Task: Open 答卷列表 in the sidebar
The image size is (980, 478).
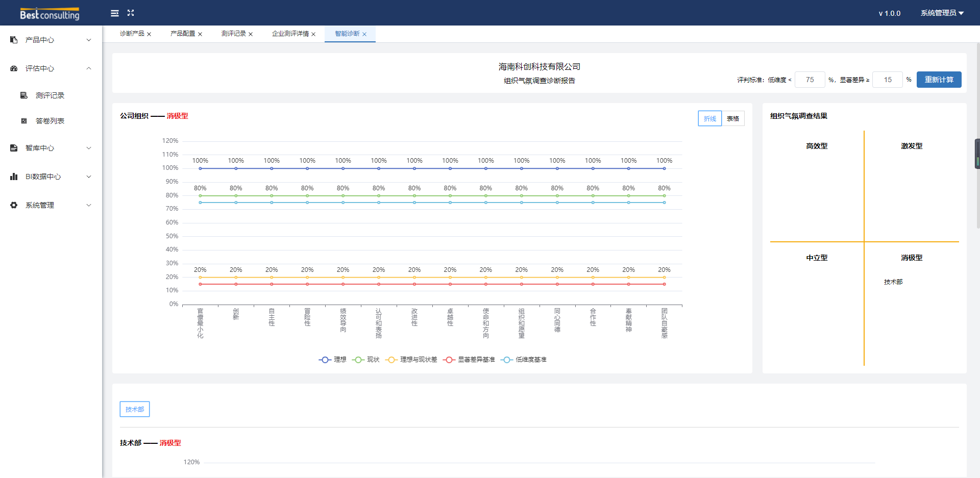Action: pyautogui.click(x=51, y=121)
